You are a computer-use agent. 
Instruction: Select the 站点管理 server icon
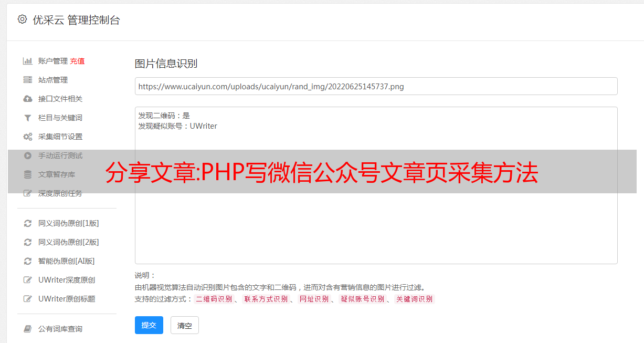pos(28,80)
